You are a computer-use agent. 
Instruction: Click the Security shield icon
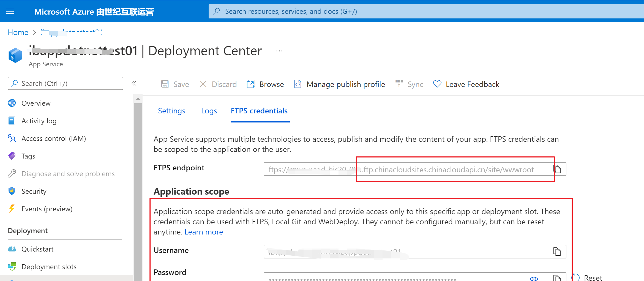pyautogui.click(x=12, y=191)
